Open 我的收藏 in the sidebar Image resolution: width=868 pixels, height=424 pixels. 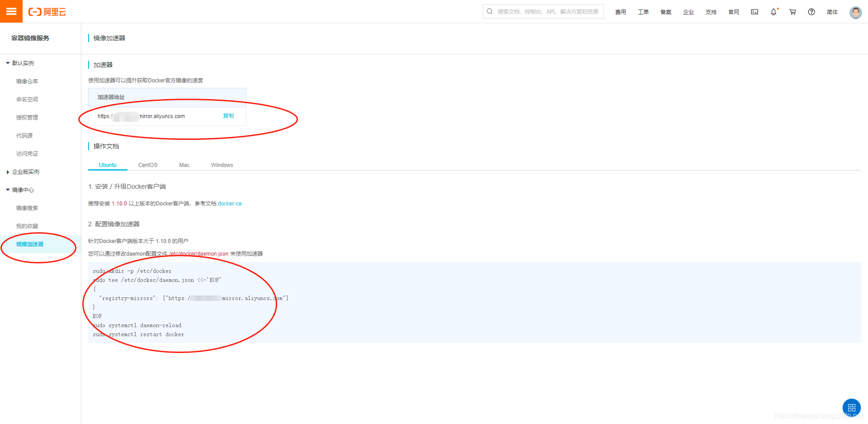tap(27, 226)
